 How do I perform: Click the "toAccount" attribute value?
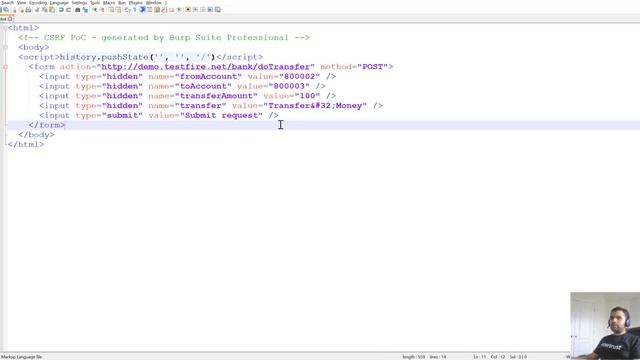[x=203, y=86]
